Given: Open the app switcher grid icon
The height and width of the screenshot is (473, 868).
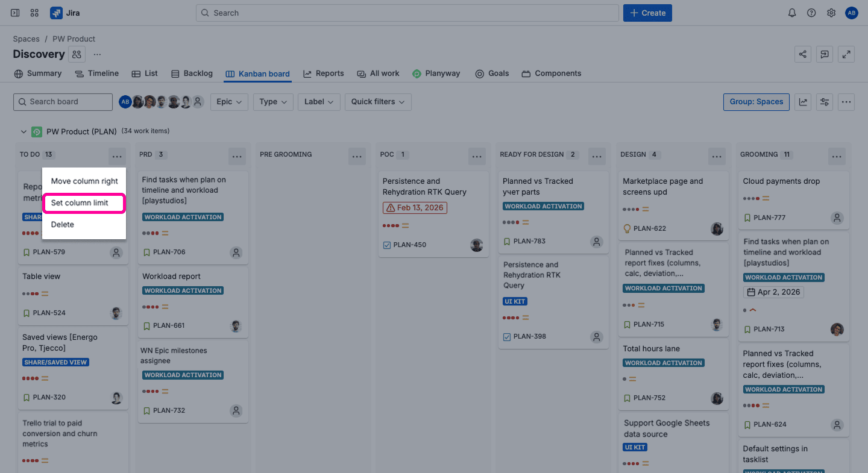Looking at the screenshot, I should tap(34, 13).
